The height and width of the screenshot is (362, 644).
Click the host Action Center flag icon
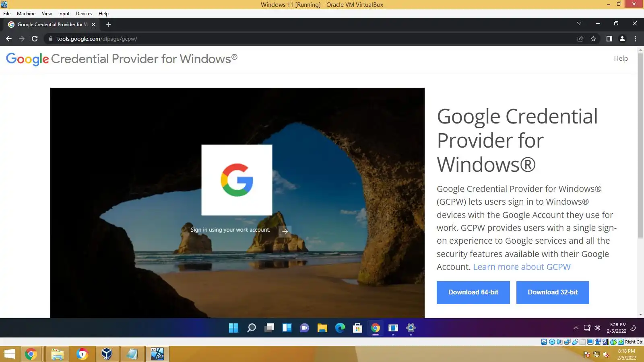click(x=586, y=354)
